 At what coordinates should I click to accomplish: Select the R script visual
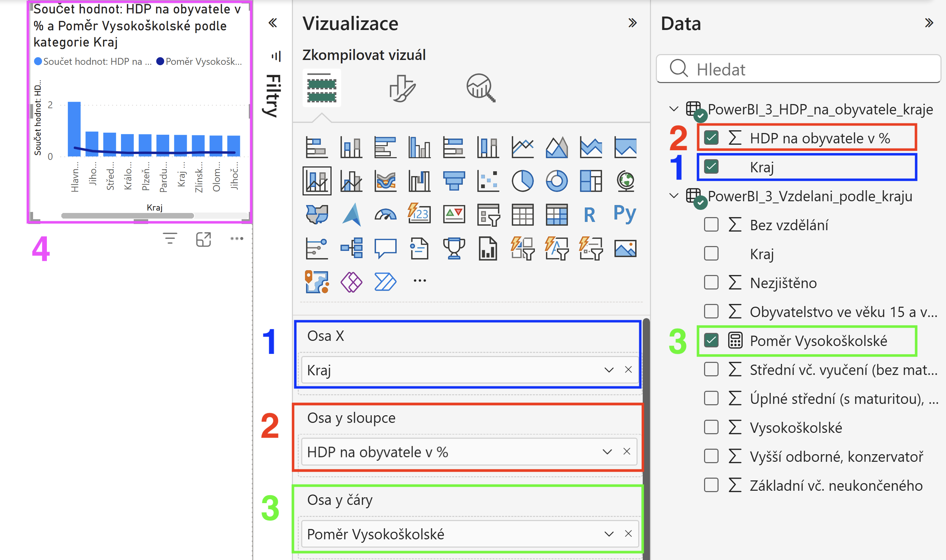(589, 215)
